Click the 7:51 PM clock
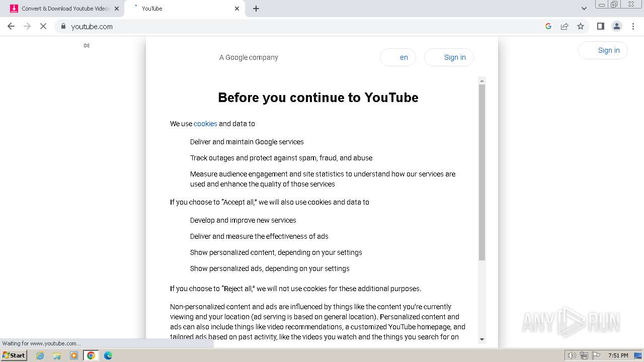Image resolution: width=644 pixels, height=362 pixels. [x=618, y=355]
